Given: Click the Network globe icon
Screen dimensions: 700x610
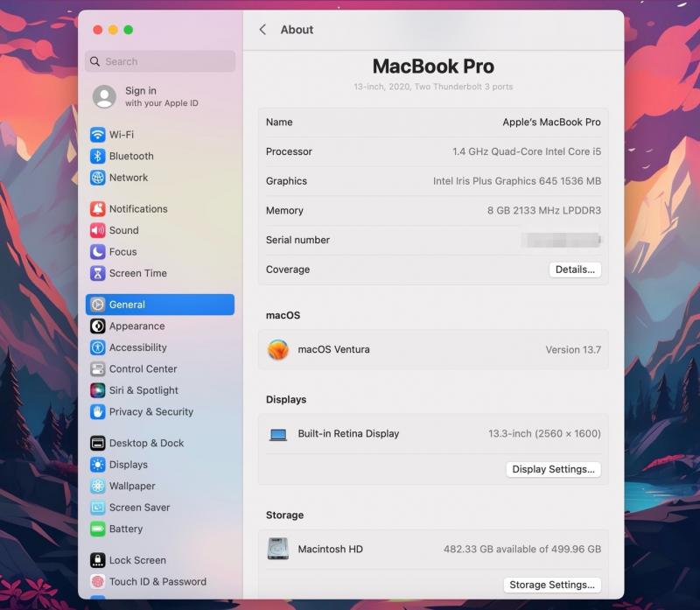Looking at the screenshot, I should point(98,178).
